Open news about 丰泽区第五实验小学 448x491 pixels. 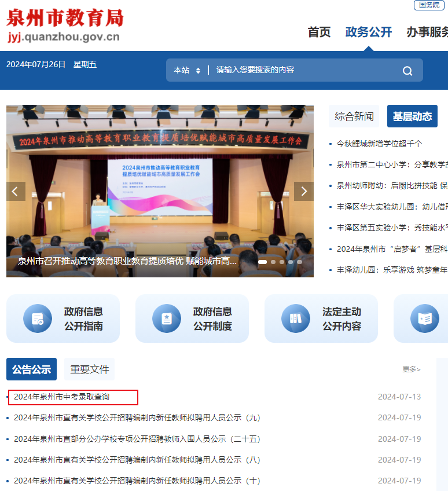(392, 228)
